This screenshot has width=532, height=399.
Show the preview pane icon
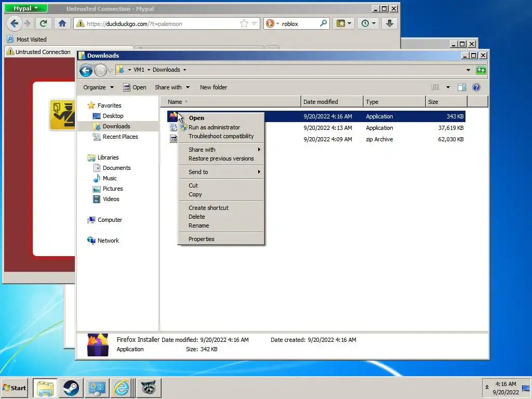[x=462, y=87]
